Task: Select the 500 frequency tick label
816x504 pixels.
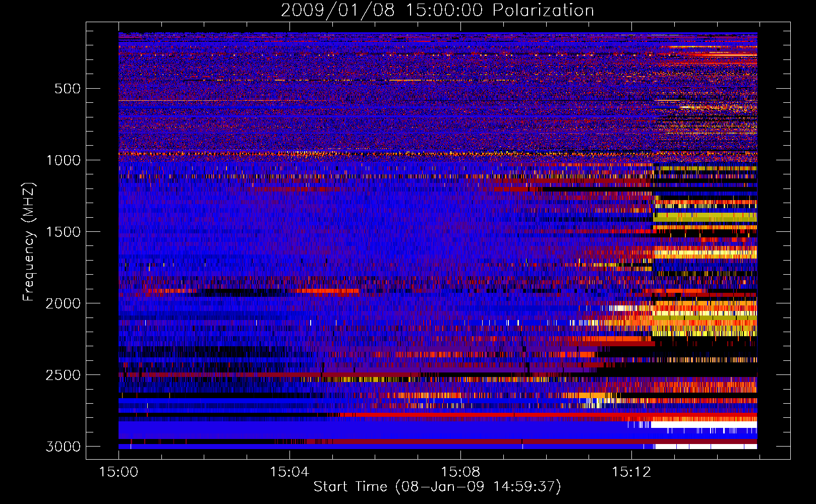Action: click(67, 89)
